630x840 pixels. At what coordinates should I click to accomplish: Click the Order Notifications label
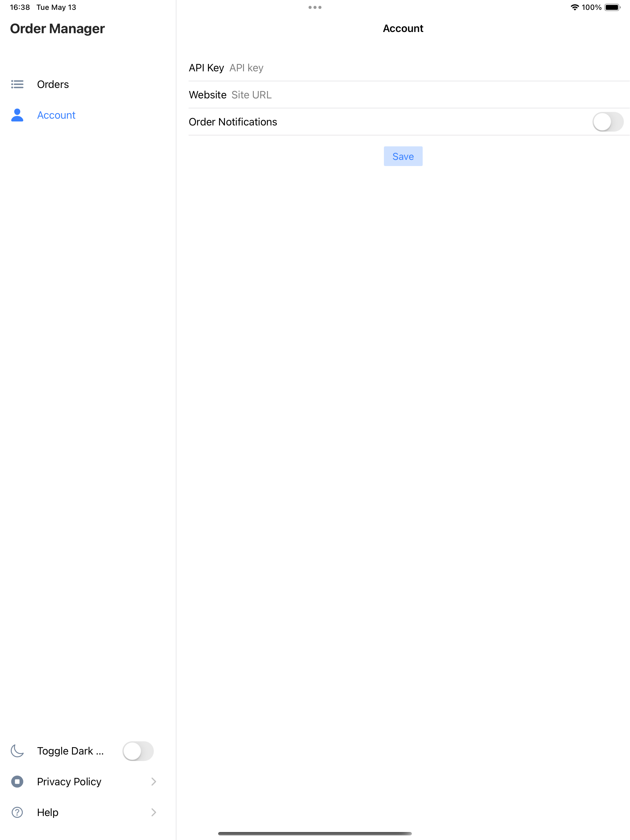(233, 121)
